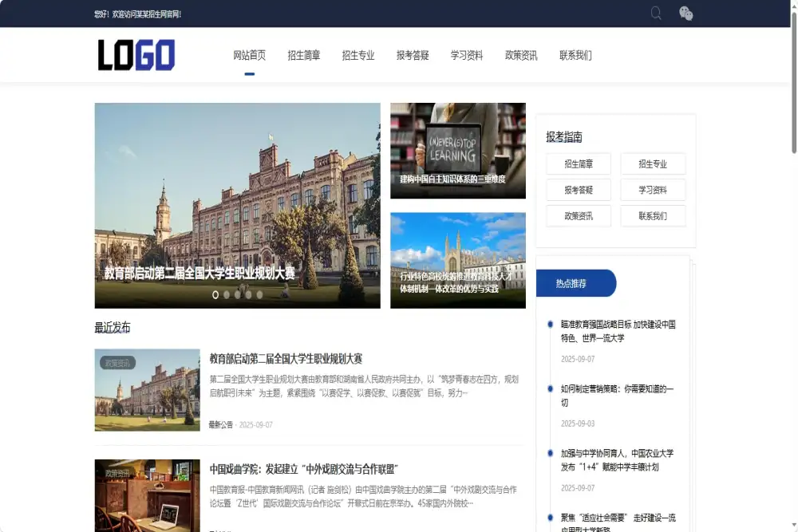
Task: Select the 热点推荐 tab label
Action: pos(571,283)
